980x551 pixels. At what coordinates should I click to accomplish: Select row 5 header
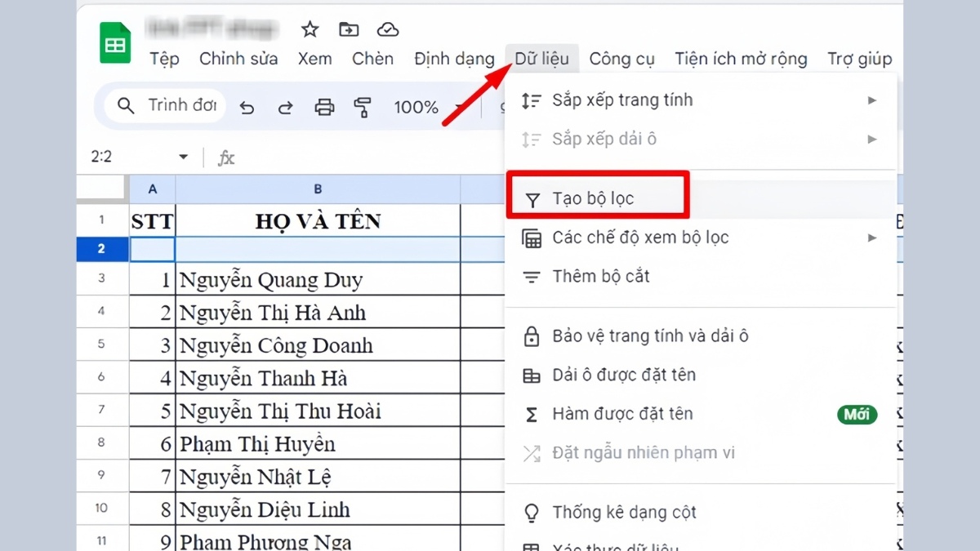click(102, 344)
